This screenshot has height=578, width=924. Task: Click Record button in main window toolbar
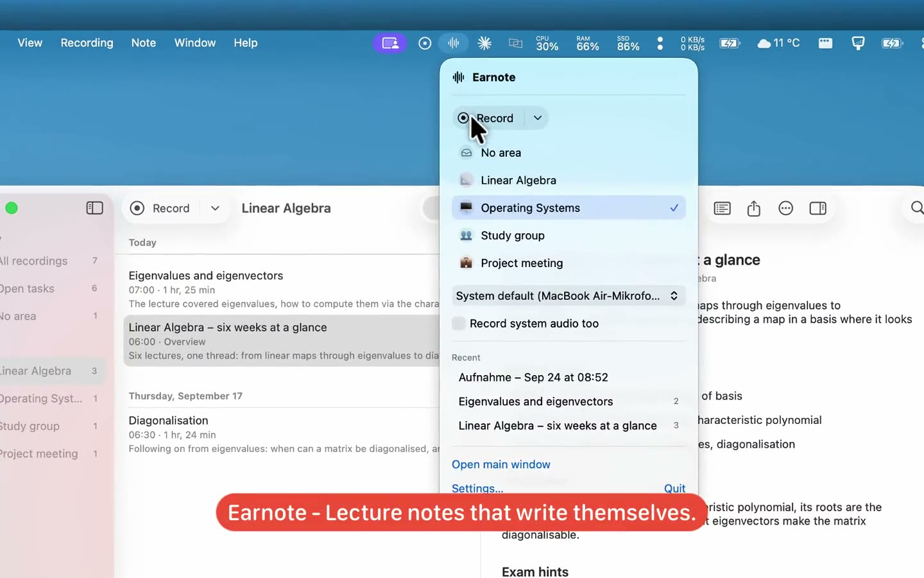(x=160, y=208)
